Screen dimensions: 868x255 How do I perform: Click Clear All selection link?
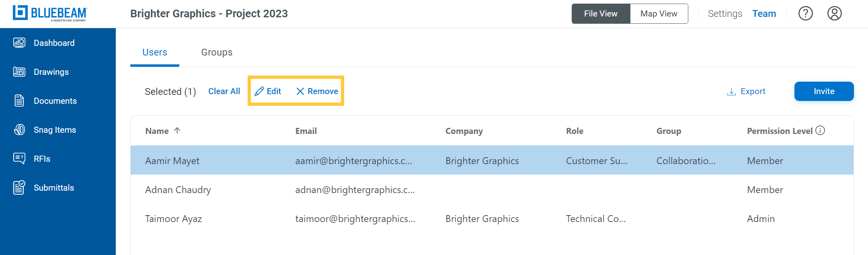(224, 91)
